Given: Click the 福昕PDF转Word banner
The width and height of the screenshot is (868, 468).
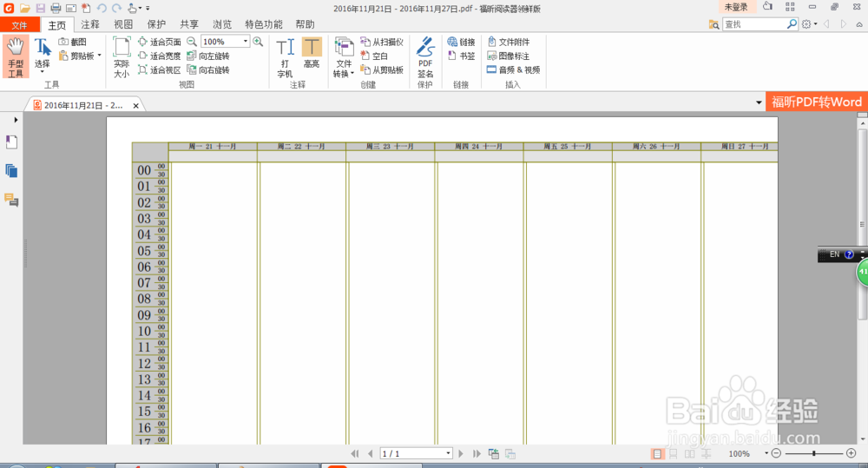Looking at the screenshot, I should coord(817,102).
